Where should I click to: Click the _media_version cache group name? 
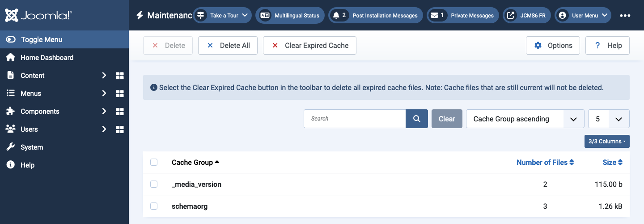[x=196, y=184]
